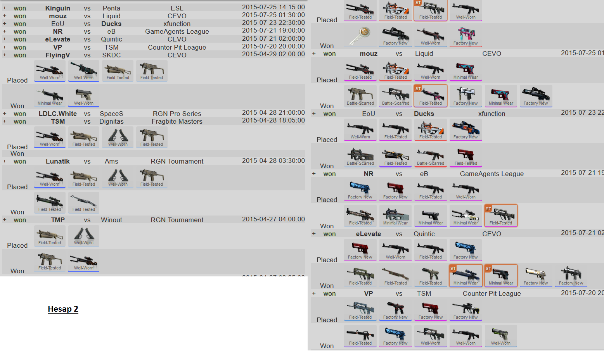Select Field-Tested SMG in TMP won items
The height and width of the screenshot is (364, 604).
[50, 261]
